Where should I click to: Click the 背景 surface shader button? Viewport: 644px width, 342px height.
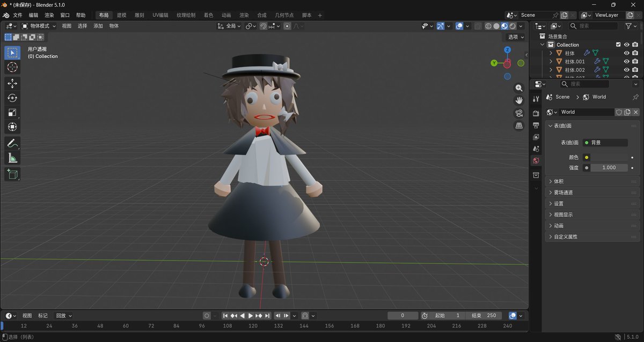(604, 143)
